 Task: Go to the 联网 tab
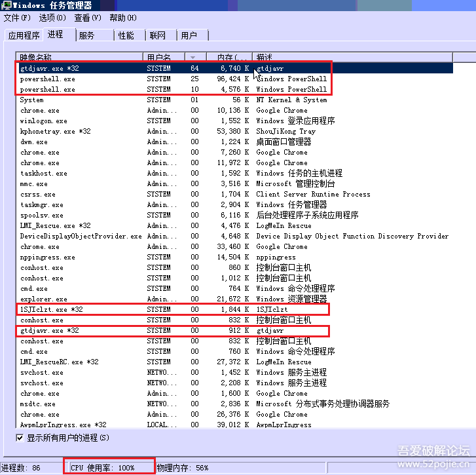click(x=161, y=35)
